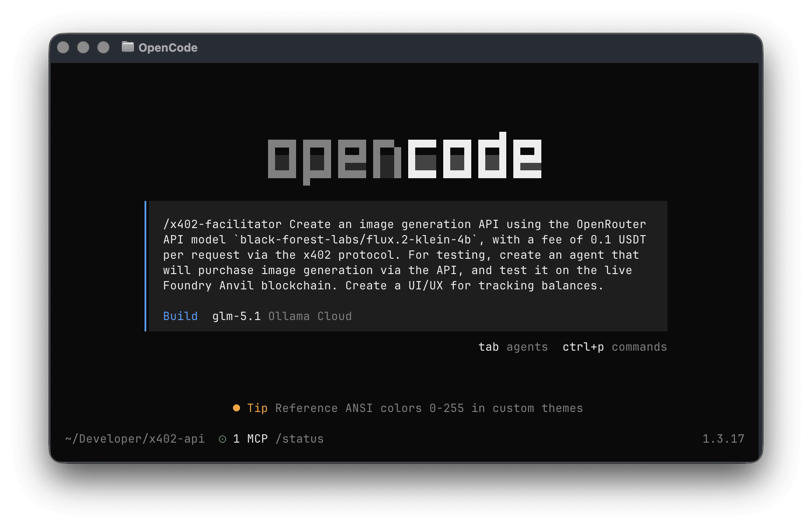
Task: Click the opencode pixel logo
Action: [x=405, y=158]
